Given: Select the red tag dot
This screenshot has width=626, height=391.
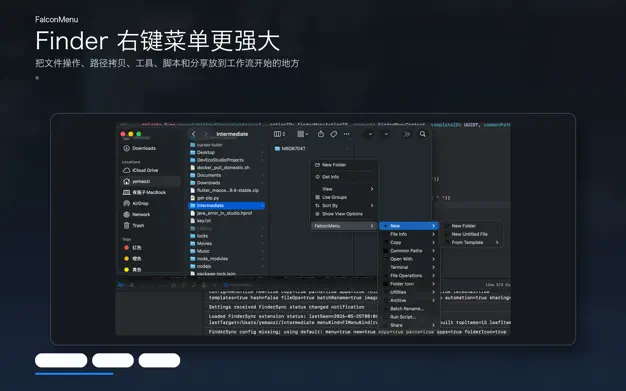Looking at the screenshot, I should click(127, 248).
